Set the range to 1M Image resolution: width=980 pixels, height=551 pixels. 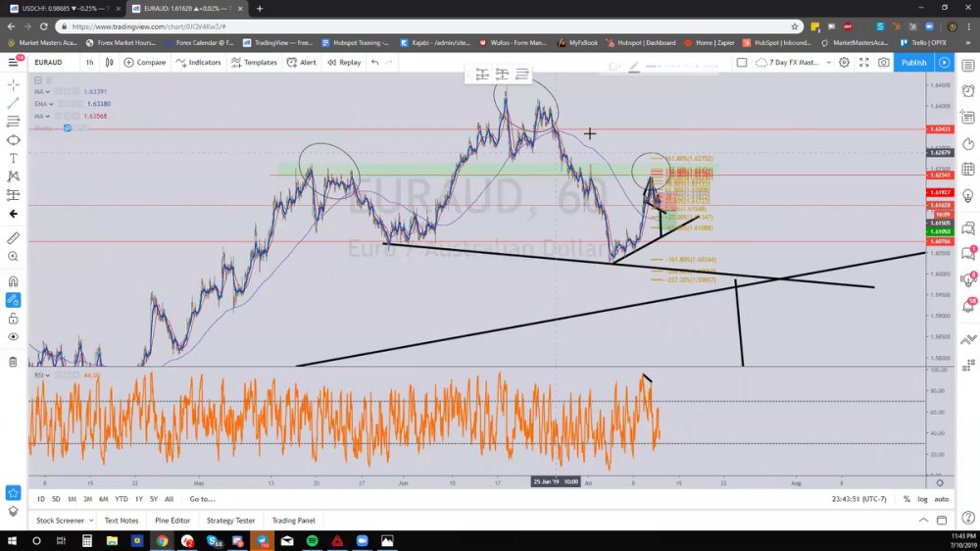click(72, 499)
